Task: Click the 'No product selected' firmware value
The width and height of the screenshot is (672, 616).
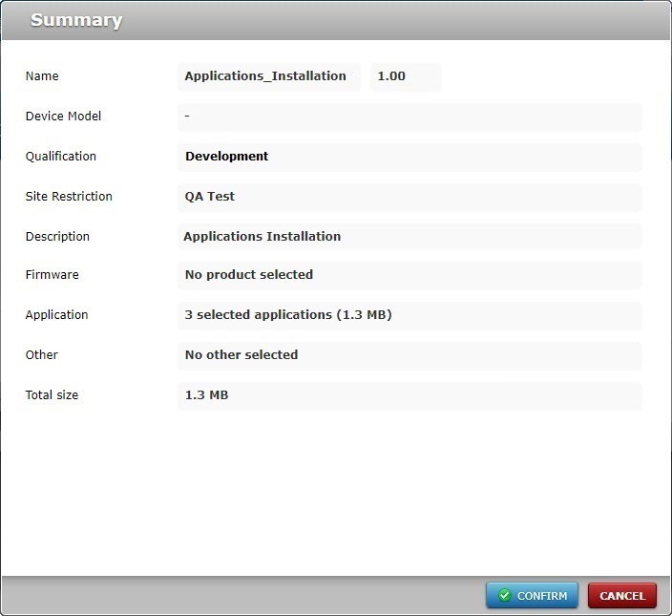Action: tap(409, 276)
